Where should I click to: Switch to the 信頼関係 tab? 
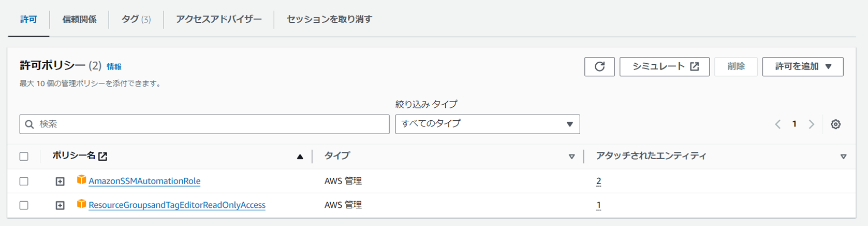[x=79, y=19]
